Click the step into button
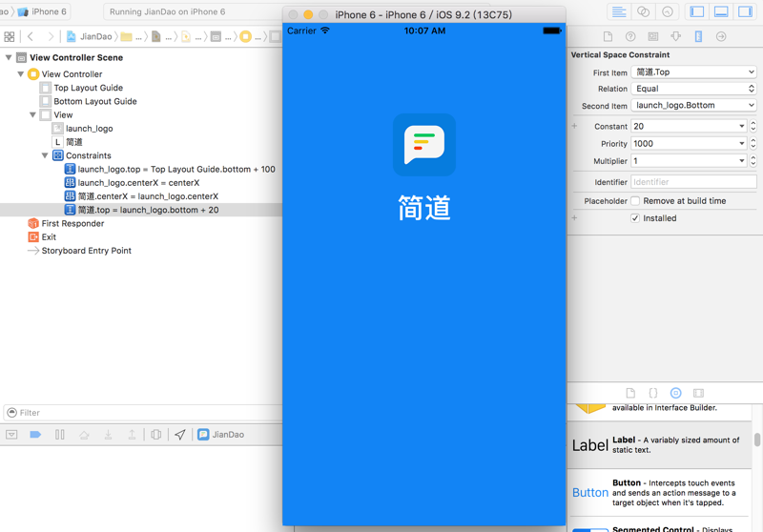The width and height of the screenshot is (763, 532). 108,434
